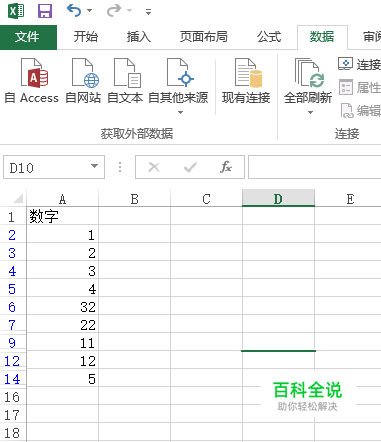This screenshot has height=442, width=381.
Task: Select the cell with value 12 in column A
Action: click(62, 361)
